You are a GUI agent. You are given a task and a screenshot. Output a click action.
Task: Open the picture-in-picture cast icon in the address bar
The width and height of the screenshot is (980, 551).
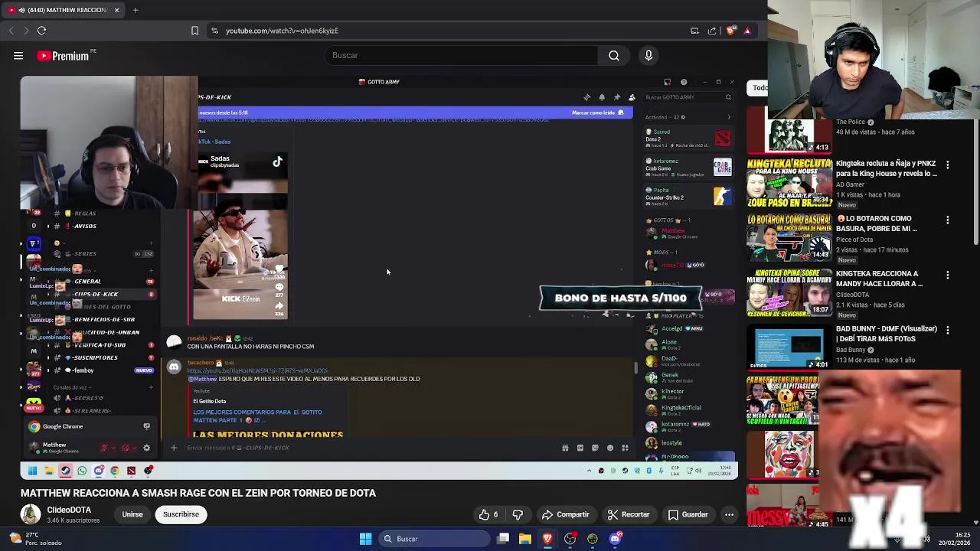(x=694, y=31)
